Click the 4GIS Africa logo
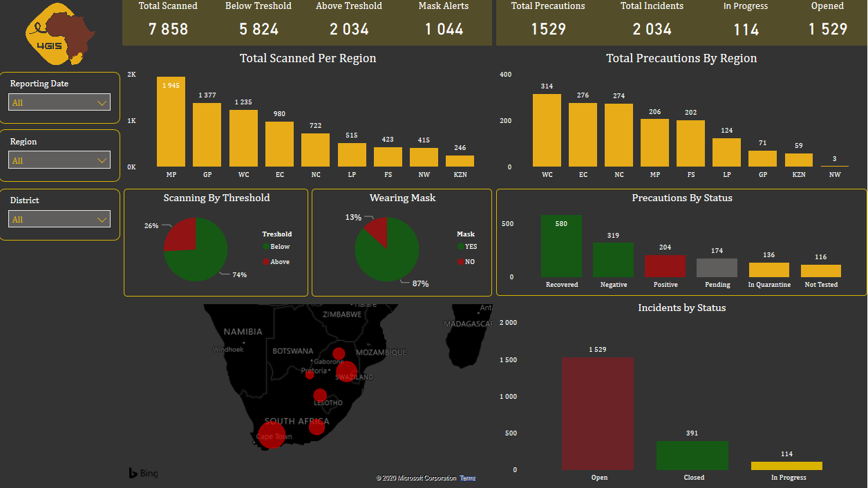868x488 pixels. click(60, 33)
